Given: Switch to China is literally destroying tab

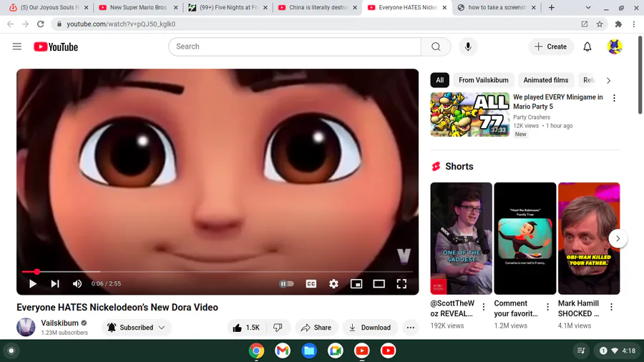Looking at the screenshot, I should (x=318, y=7).
